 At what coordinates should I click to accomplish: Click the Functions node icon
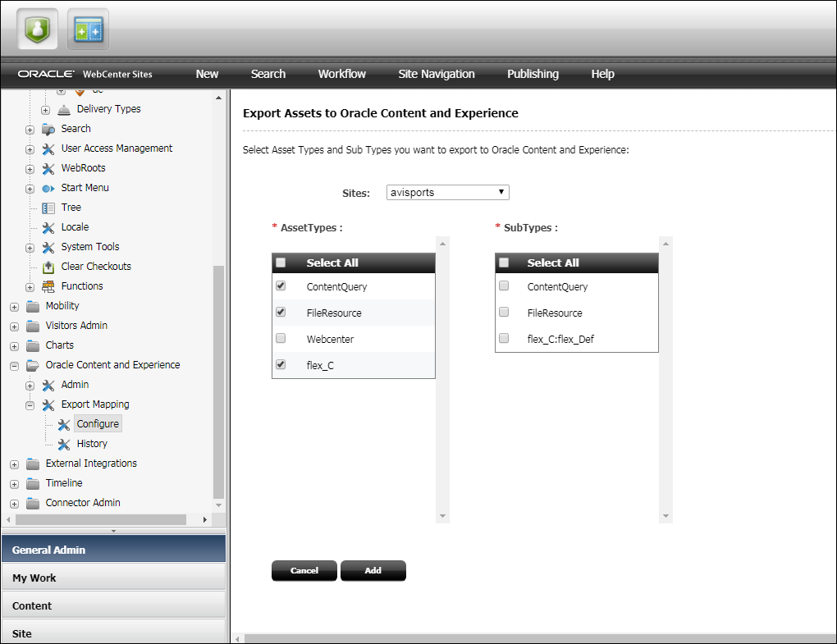(48, 286)
